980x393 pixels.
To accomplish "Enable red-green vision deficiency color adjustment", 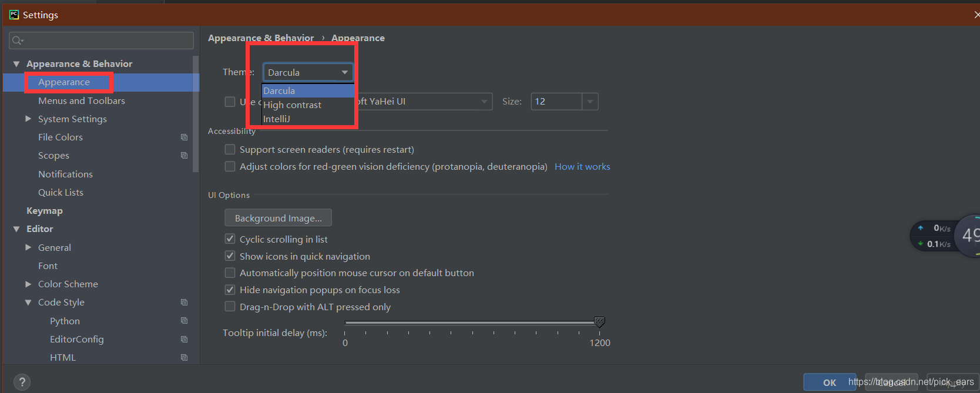I will pyautogui.click(x=230, y=166).
